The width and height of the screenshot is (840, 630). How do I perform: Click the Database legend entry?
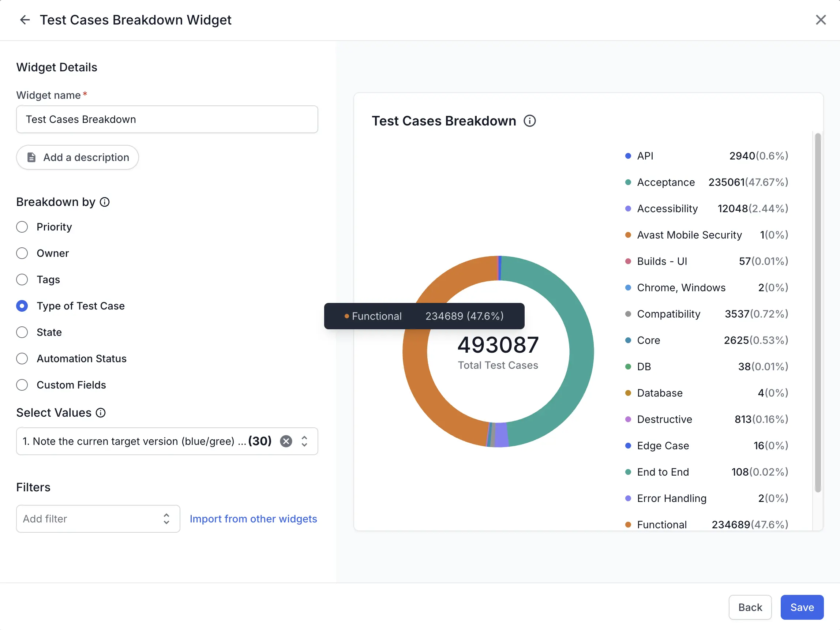[706, 393]
